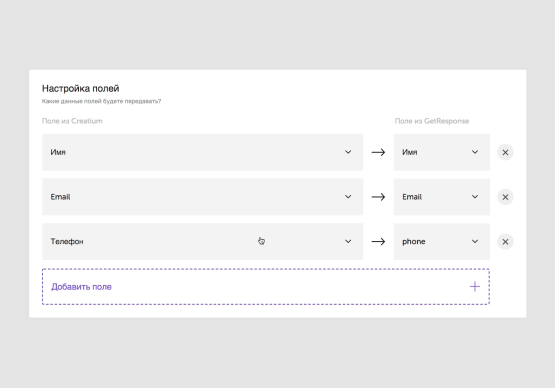Click the 'Поле из Creatium' column label
This screenshot has height=388, width=555.
pyautogui.click(x=72, y=121)
